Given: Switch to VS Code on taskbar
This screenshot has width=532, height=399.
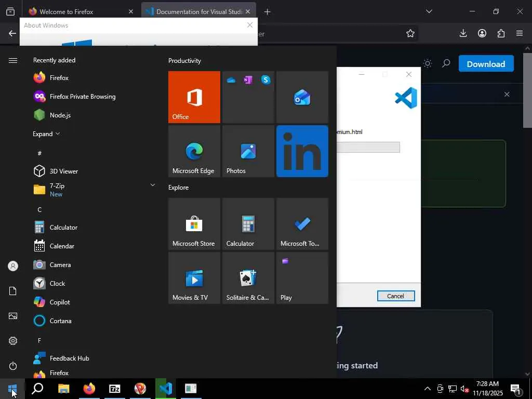Looking at the screenshot, I should tap(166, 389).
